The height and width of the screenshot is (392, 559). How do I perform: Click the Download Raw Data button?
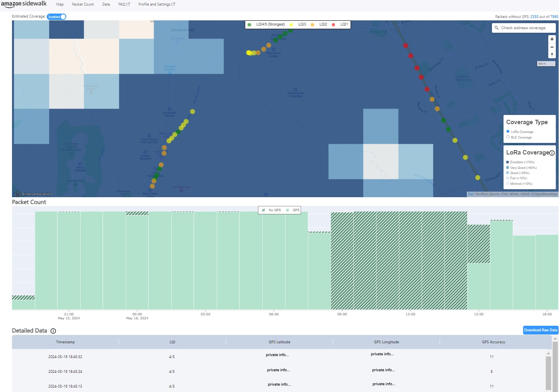click(541, 330)
